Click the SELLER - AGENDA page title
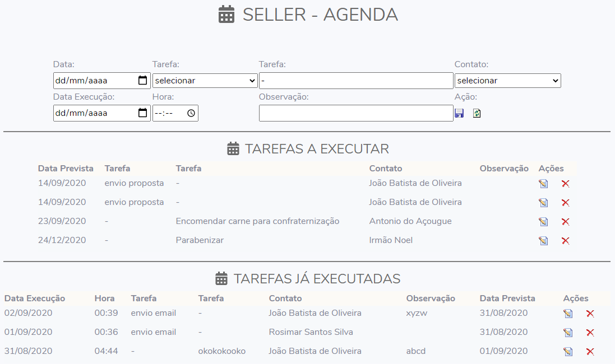This screenshot has height=364, width=615. tap(320, 15)
